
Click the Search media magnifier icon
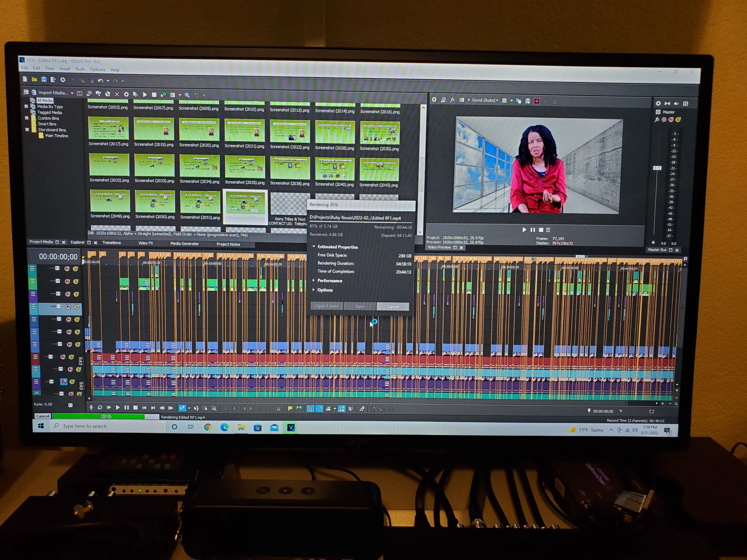(187, 95)
